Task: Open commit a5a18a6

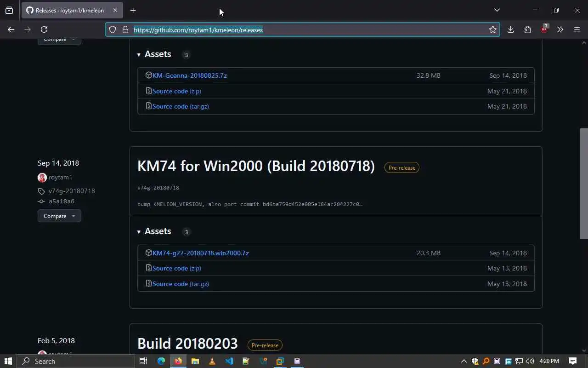Action: [x=62, y=201]
